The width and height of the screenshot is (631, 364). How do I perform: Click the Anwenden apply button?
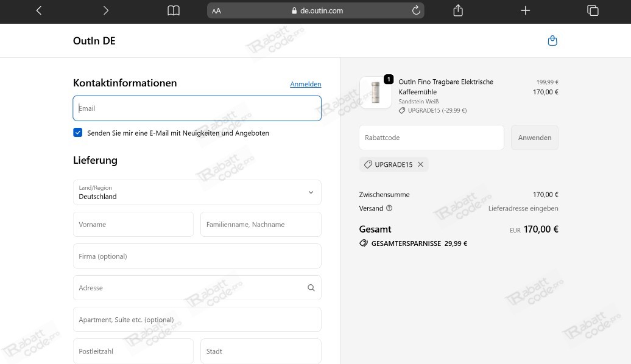coord(534,138)
